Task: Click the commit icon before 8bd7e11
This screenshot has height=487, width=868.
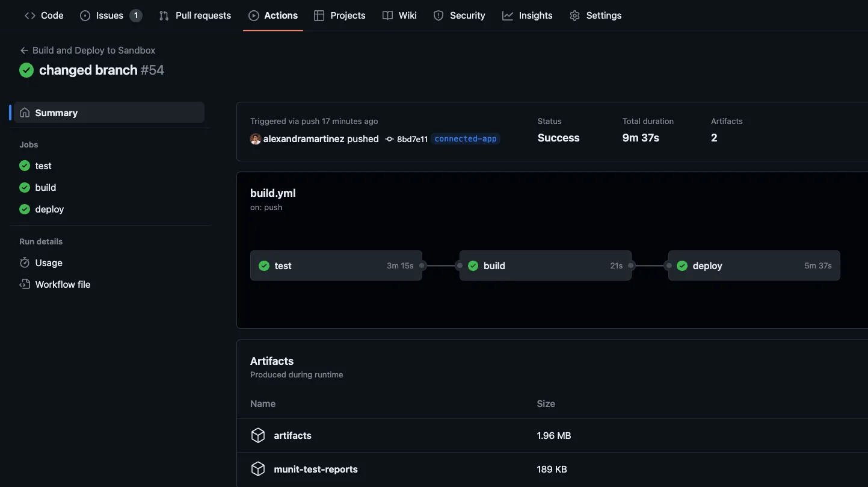Action: [x=390, y=139]
